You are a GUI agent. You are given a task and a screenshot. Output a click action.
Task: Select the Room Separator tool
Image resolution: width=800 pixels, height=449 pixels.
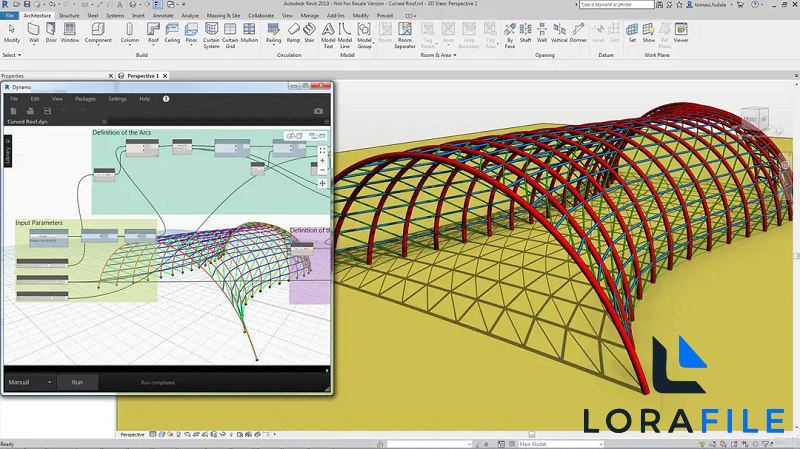click(x=405, y=36)
